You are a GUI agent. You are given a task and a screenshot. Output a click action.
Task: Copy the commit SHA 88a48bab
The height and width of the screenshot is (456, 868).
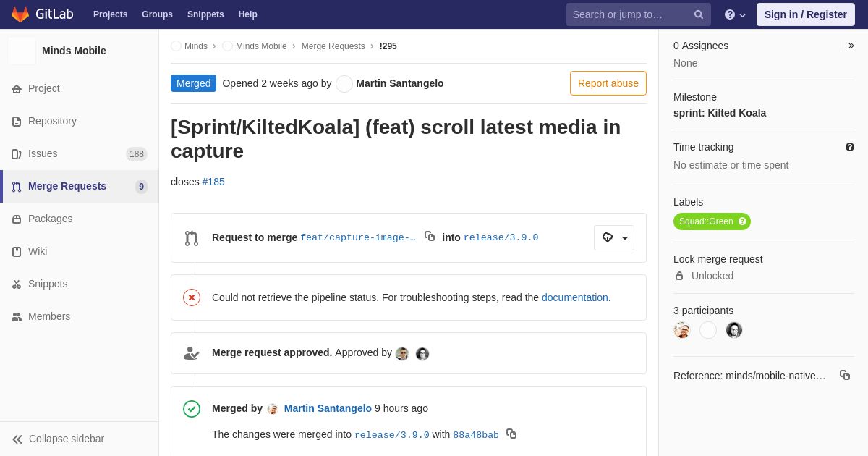point(511,434)
